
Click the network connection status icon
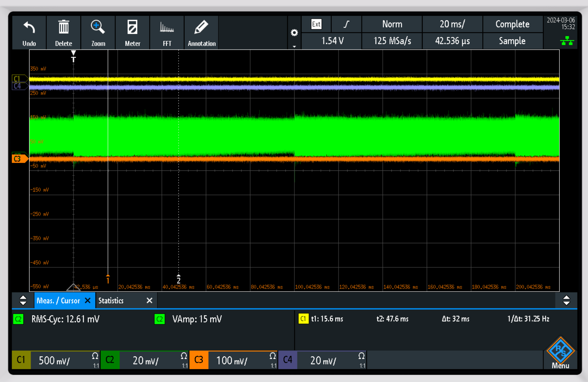pyautogui.click(x=567, y=41)
